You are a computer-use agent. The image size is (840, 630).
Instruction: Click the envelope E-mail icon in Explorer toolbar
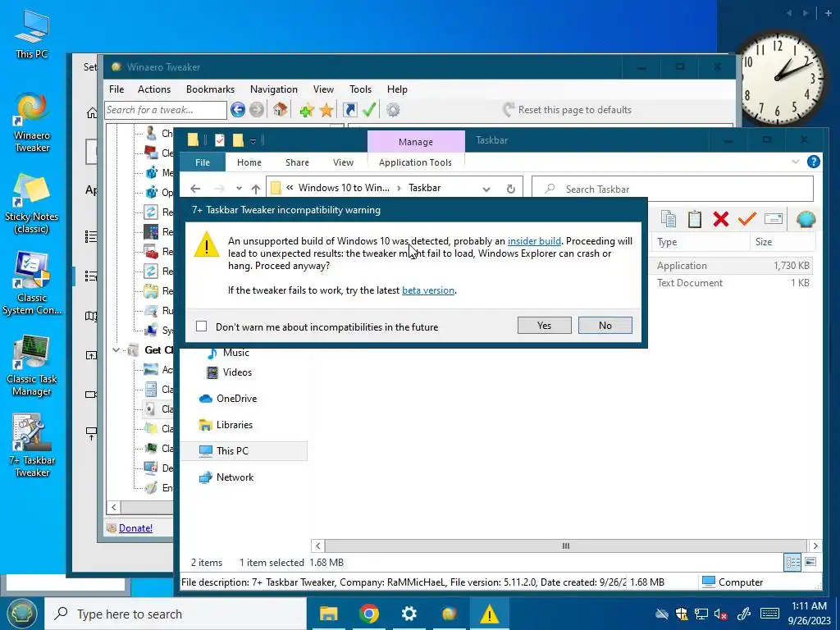coord(774,218)
